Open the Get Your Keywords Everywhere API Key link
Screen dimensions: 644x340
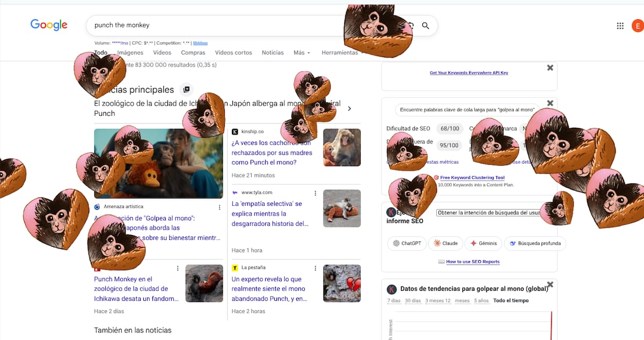(x=469, y=72)
